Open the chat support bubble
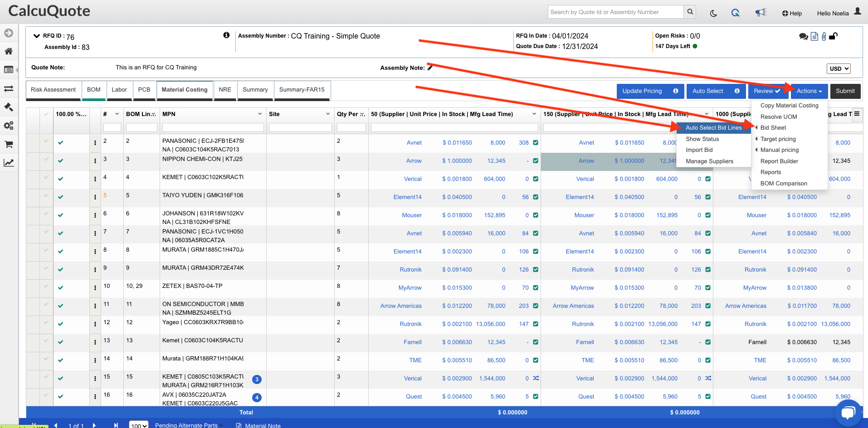Screen dimensions: 868x428 [848, 413]
